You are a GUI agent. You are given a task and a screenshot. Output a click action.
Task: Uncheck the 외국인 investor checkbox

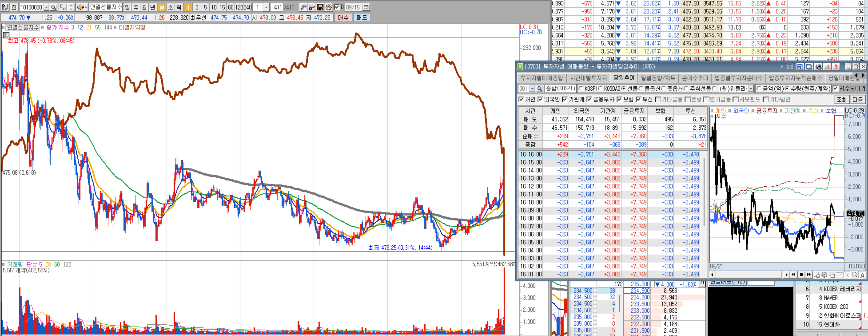[x=540, y=99]
